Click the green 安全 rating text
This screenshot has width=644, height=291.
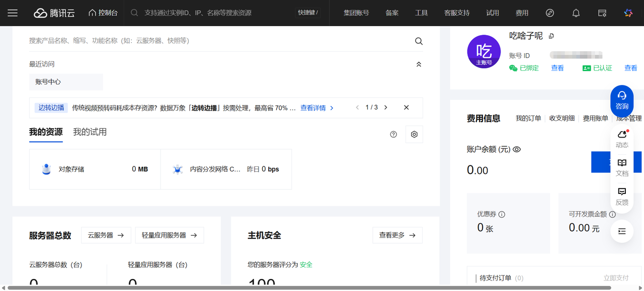(306, 264)
